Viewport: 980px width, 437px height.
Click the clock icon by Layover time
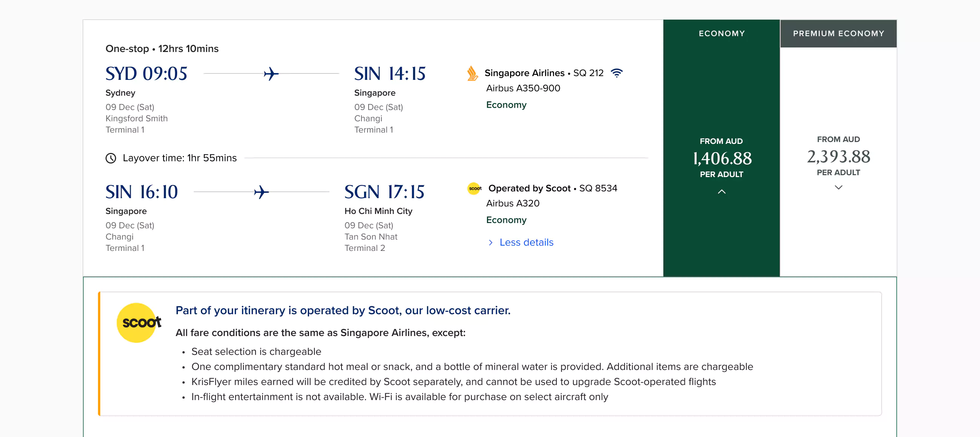click(x=111, y=158)
